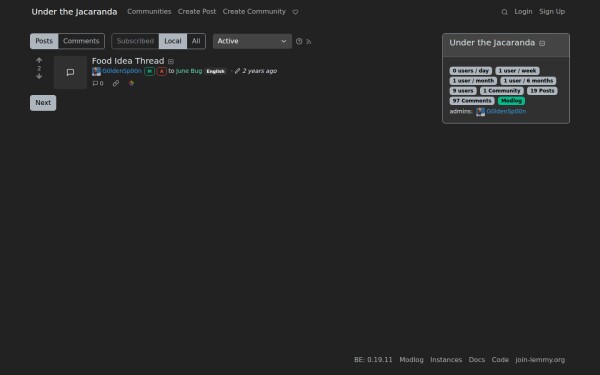Switch to the Comments view
Screen dimensions: 600x375
81,41
